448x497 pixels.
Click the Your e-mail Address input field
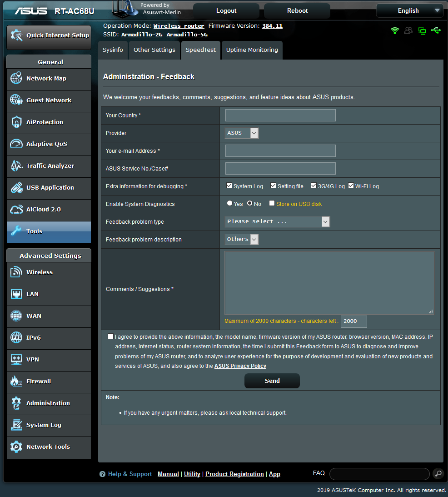tap(280, 151)
